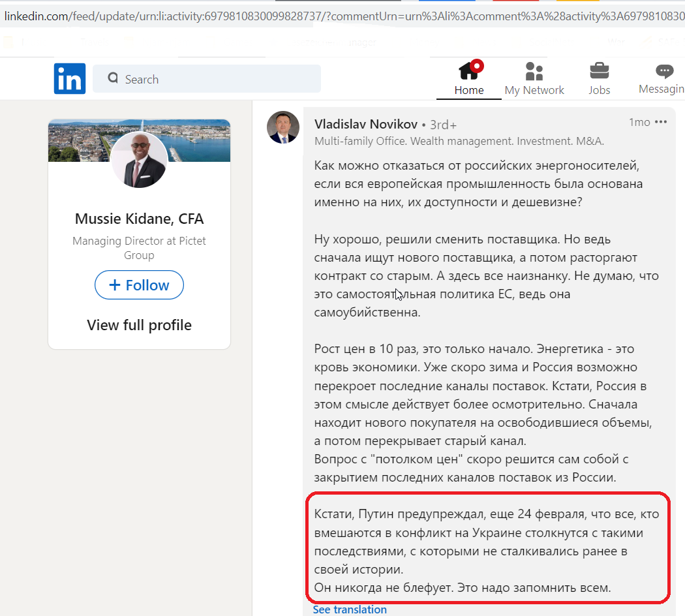The width and height of the screenshot is (685, 616).
Task: Open the Home tab in the navigation bar
Action: pos(469,79)
